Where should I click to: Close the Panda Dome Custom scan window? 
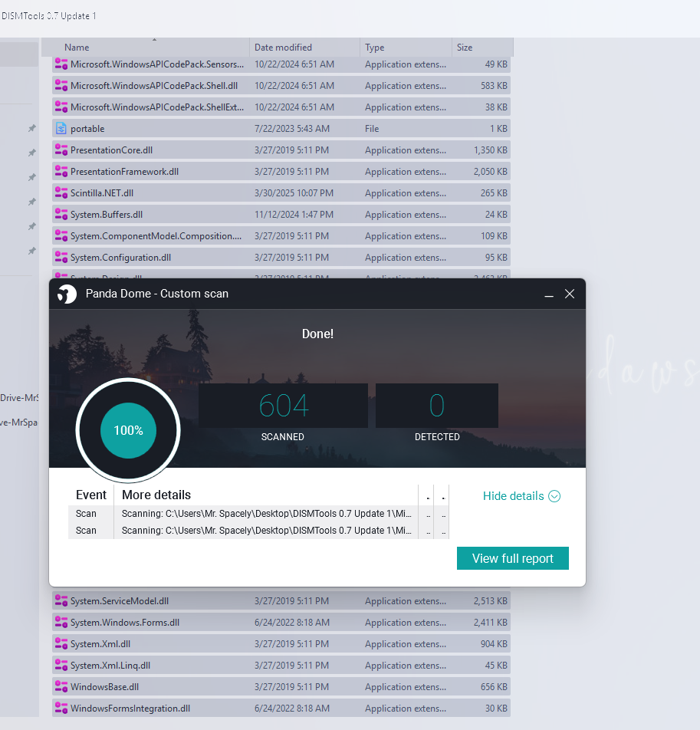[x=569, y=294]
